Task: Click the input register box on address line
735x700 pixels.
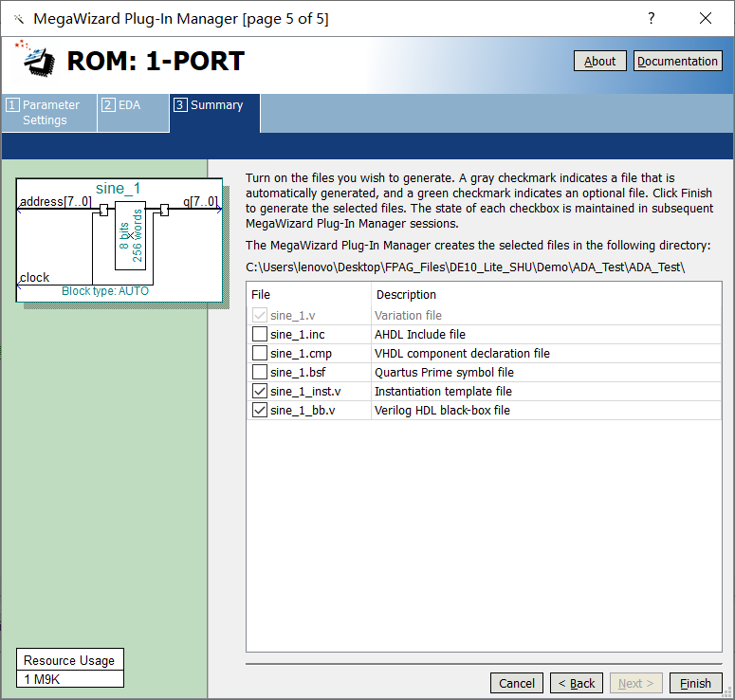Action: (x=103, y=210)
